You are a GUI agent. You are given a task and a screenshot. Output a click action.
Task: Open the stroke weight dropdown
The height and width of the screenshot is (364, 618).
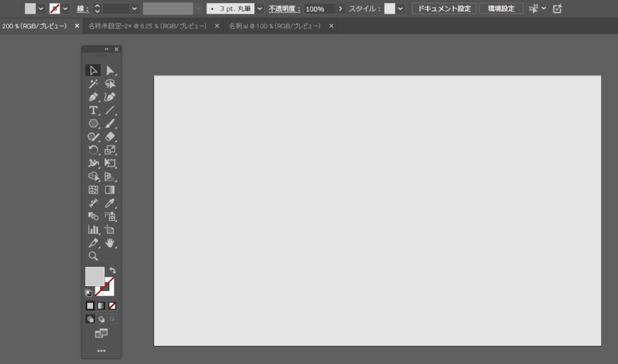134,8
